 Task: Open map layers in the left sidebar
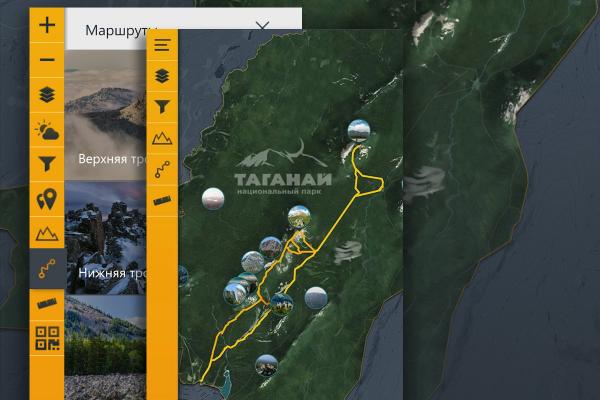[x=47, y=95]
